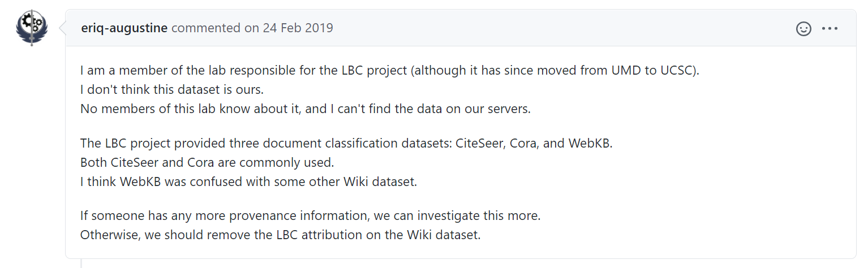Image resolution: width=868 pixels, height=268 pixels.
Task: Click the timeline connector line below the comment
Action: tap(83, 263)
